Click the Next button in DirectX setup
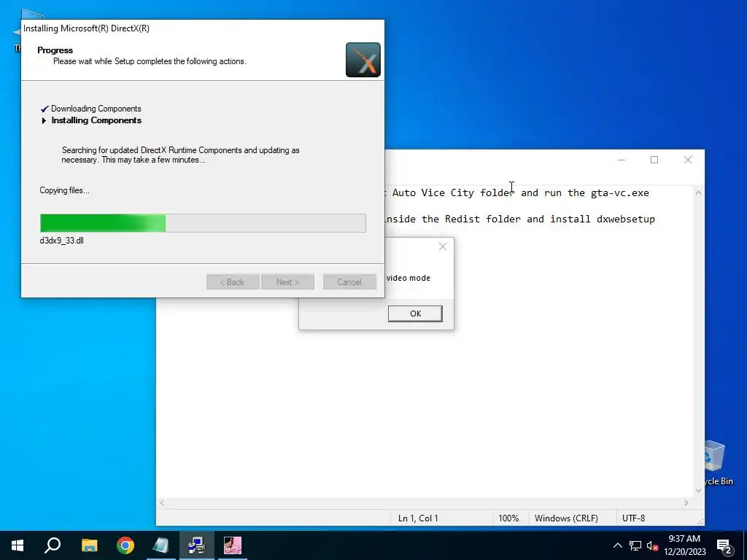747x560 pixels. 287,282
